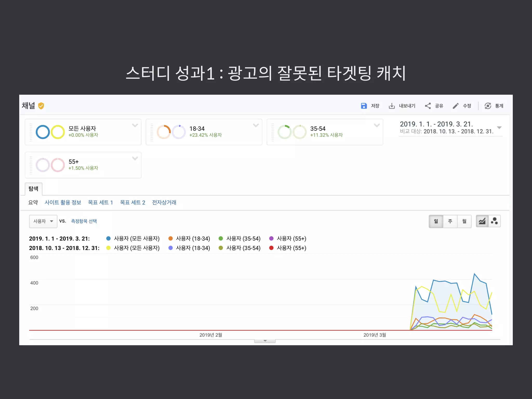The height and width of the screenshot is (399, 532).
Task: Expand the 모든 사용자 segment chevron
Action: [x=135, y=125]
